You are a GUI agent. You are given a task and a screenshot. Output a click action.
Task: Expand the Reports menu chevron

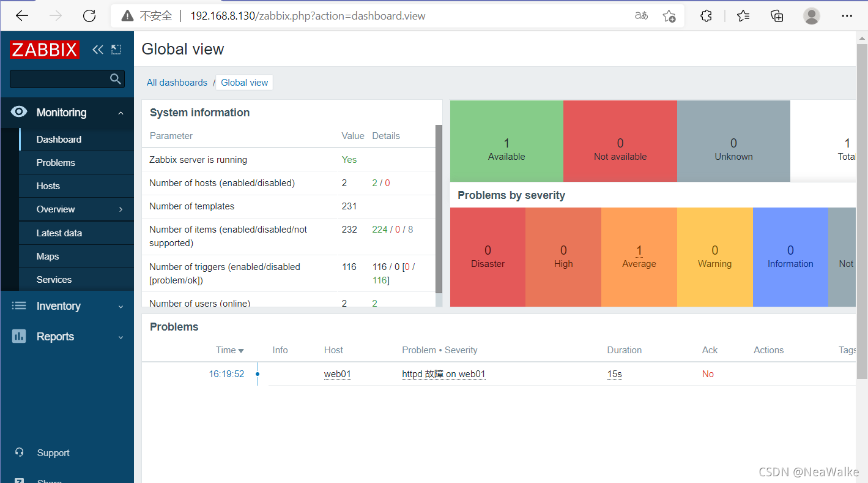[121, 337]
